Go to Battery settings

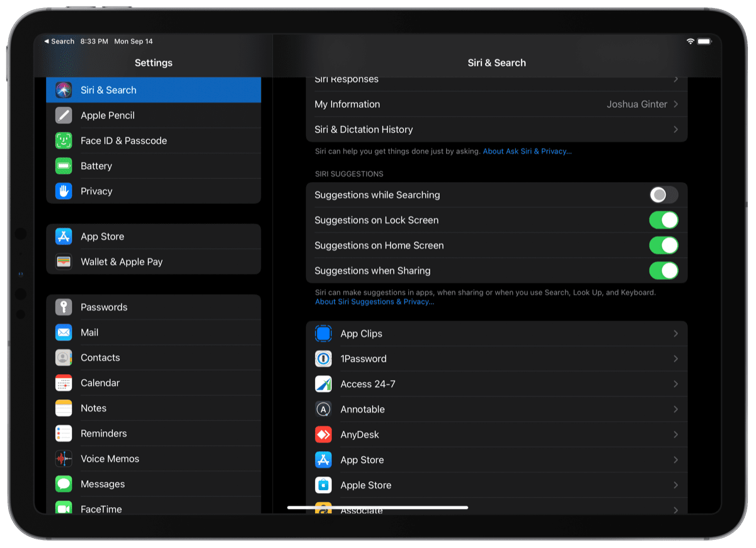click(154, 166)
